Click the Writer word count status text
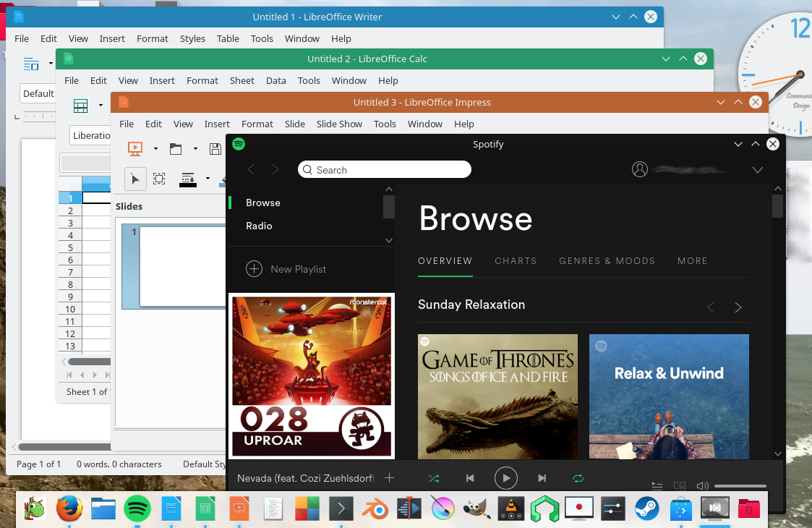Image resolution: width=812 pixels, height=528 pixels. point(119,464)
